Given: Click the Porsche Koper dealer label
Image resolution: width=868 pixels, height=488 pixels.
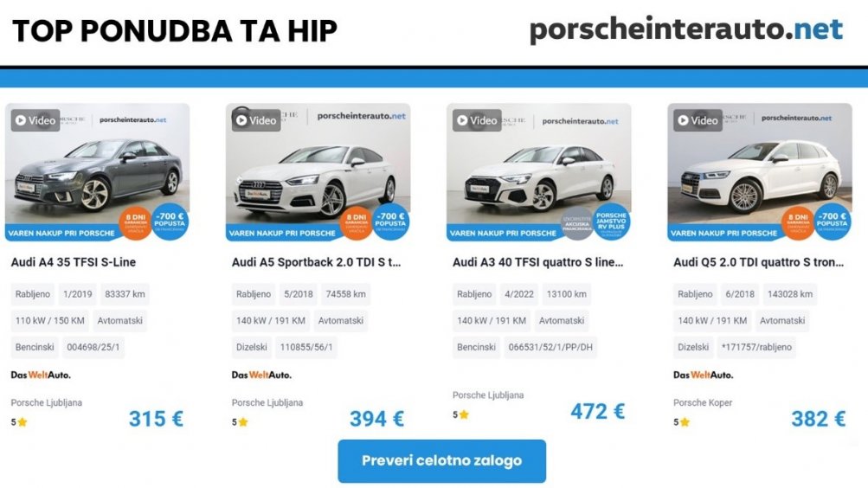Looking at the screenshot, I should tap(703, 403).
